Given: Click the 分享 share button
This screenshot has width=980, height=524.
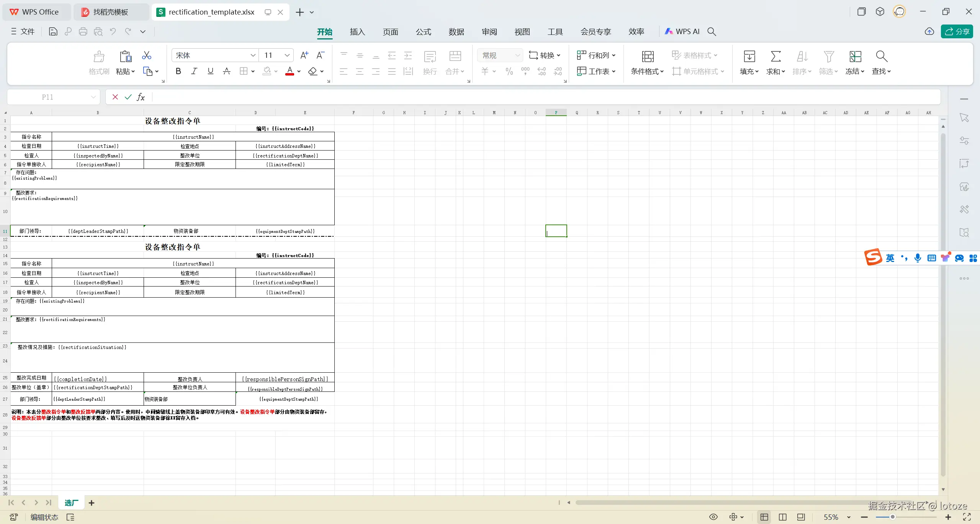Looking at the screenshot, I should coord(957,32).
